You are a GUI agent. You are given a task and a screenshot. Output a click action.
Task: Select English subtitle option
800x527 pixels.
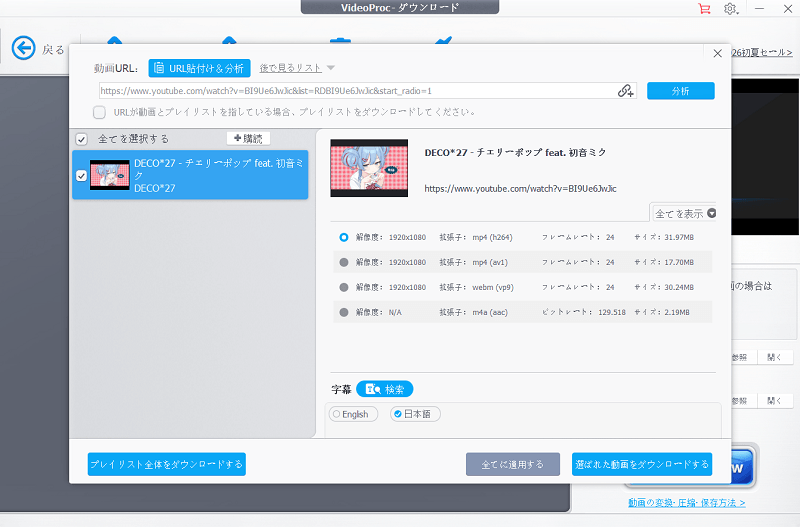pyautogui.click(x=353, y=414)
